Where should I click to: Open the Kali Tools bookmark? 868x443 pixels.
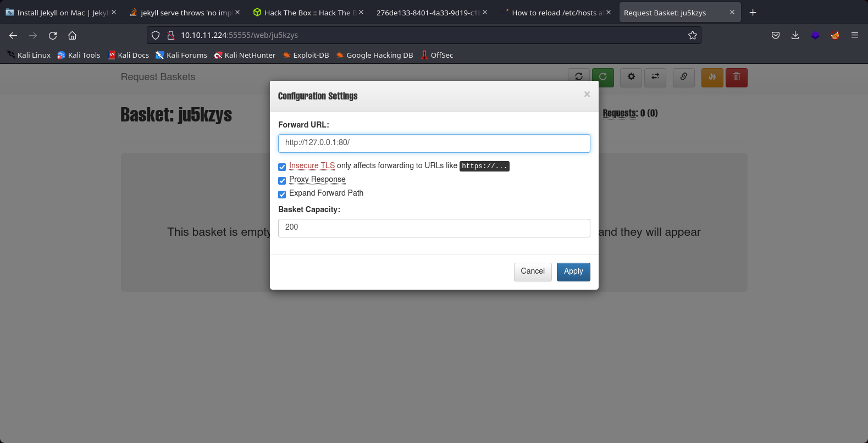(x=79, y=55)
